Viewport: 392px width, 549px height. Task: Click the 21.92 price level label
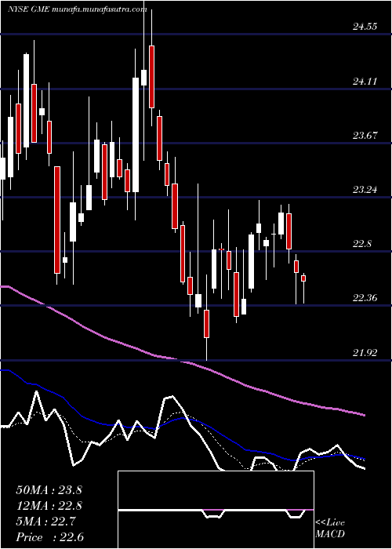coord(365,353)
